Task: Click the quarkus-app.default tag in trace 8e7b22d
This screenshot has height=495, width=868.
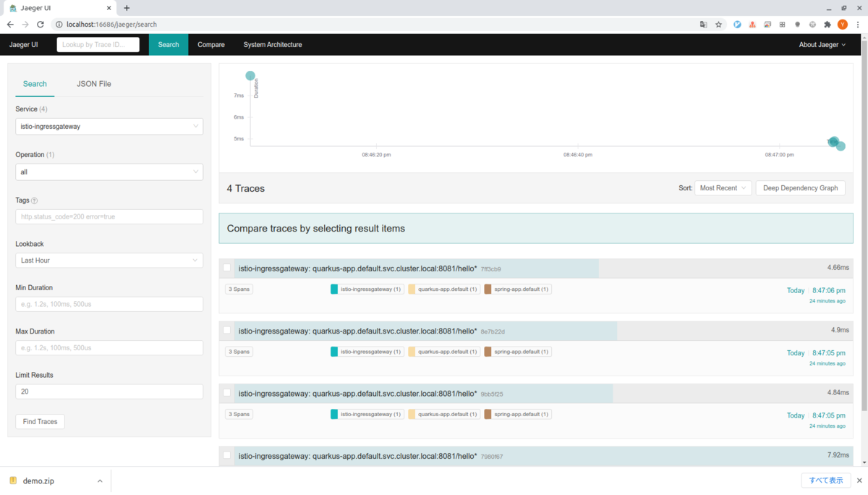Action: pos(444,352)
